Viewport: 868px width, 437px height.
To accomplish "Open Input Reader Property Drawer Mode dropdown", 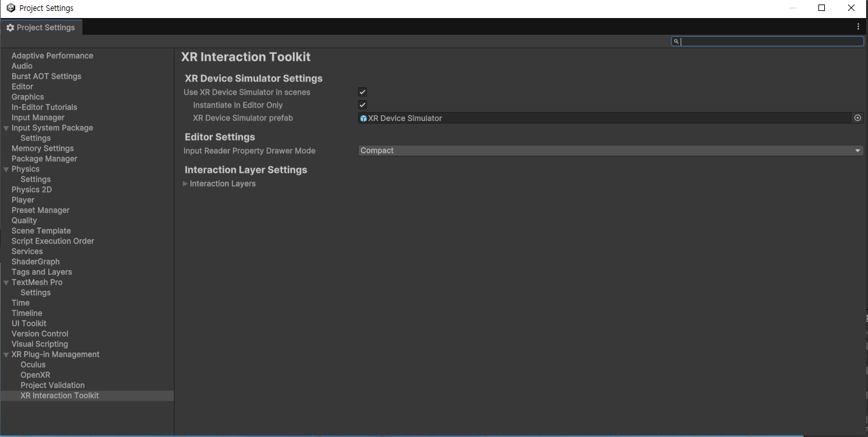I will [610, 151].
